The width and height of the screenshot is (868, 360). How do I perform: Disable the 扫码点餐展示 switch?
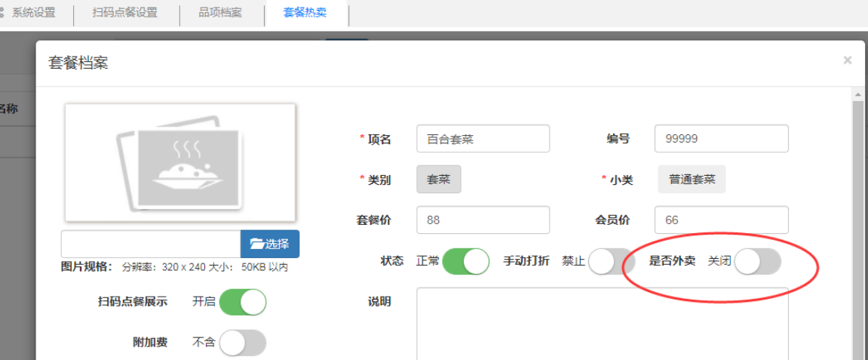(242, 302)
